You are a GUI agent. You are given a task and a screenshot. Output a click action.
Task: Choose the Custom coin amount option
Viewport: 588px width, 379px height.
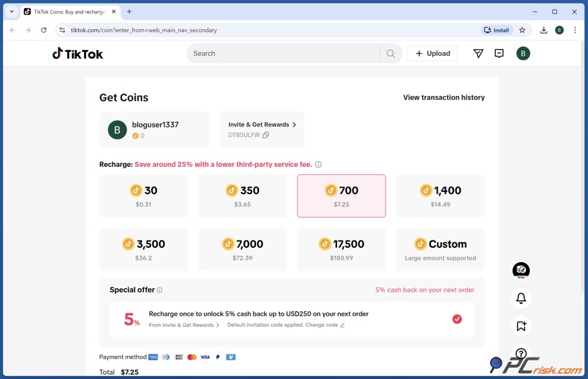click(440, 249)
